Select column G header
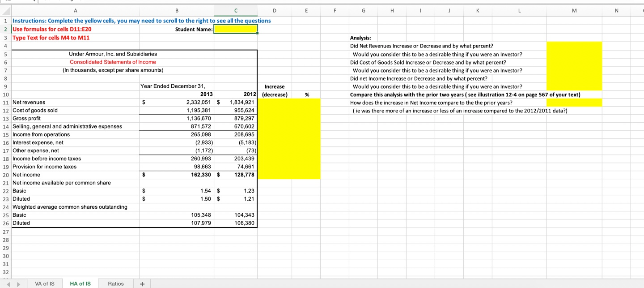The width and height of the screenshot is (644, 288). coord(363,10)
